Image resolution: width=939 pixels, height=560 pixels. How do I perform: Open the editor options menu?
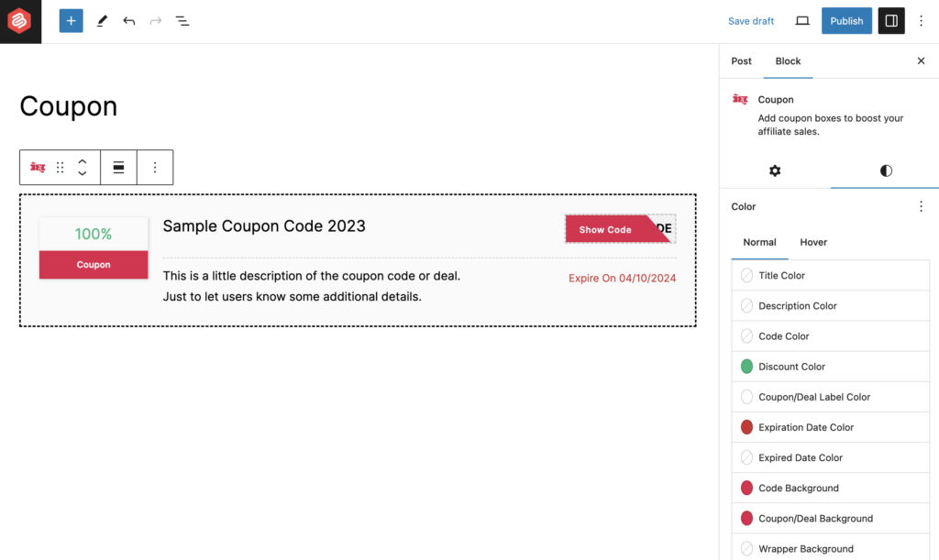pyautogui.click(x=921, y=20)
